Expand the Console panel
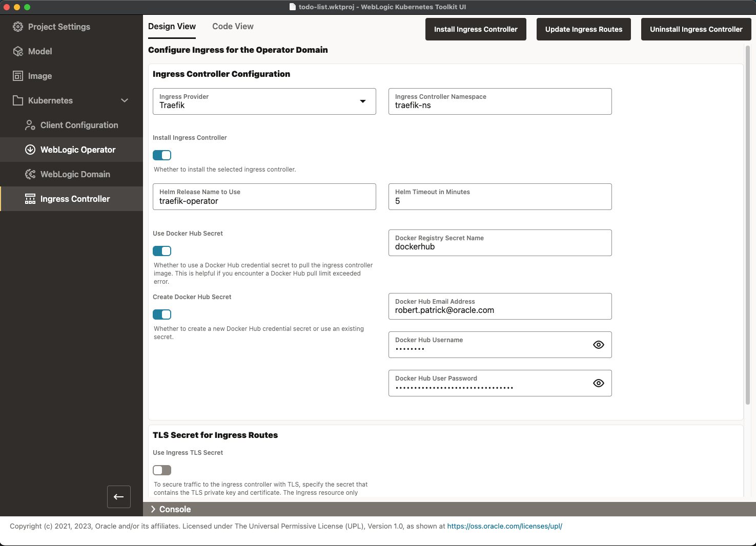This screenshot has width=756, height=546. click(x=153, y=509)
